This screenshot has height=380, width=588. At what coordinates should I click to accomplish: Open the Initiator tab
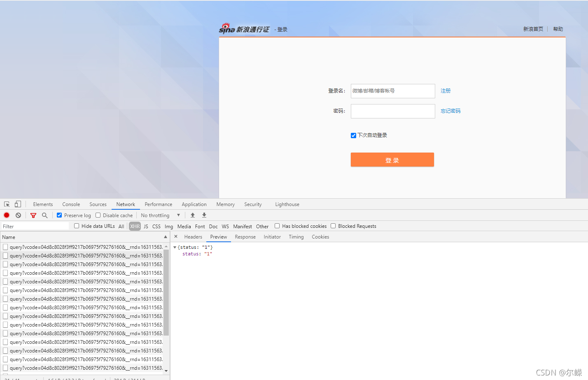click(272, 237)
